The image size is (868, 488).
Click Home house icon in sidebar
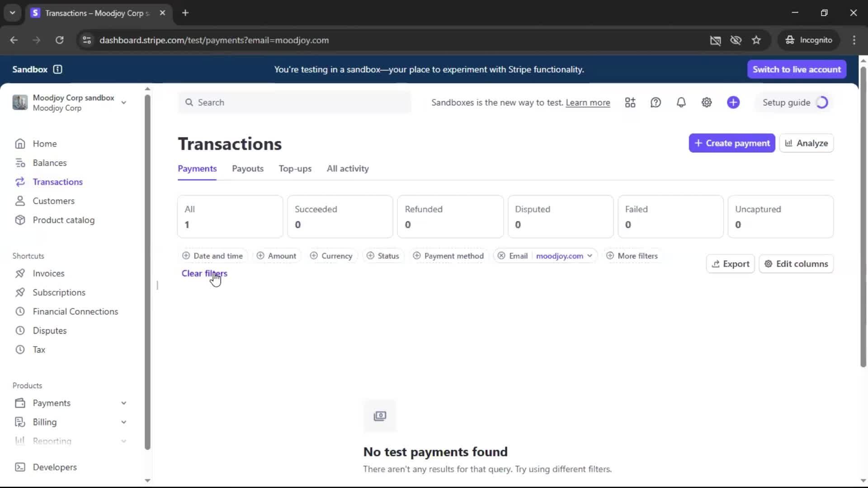click(x=20, y=144)
